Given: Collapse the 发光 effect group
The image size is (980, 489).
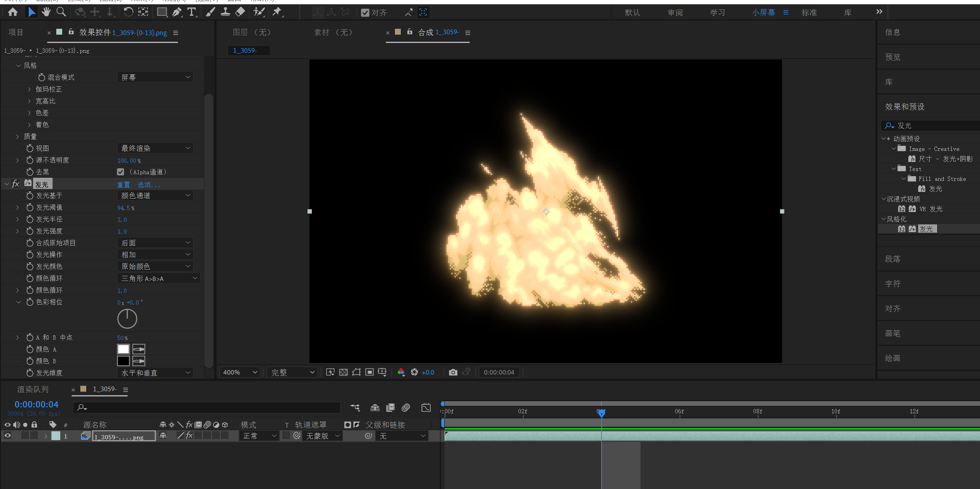Looking at the screenshot, I should pyautogui.click(x=7, y=184).
